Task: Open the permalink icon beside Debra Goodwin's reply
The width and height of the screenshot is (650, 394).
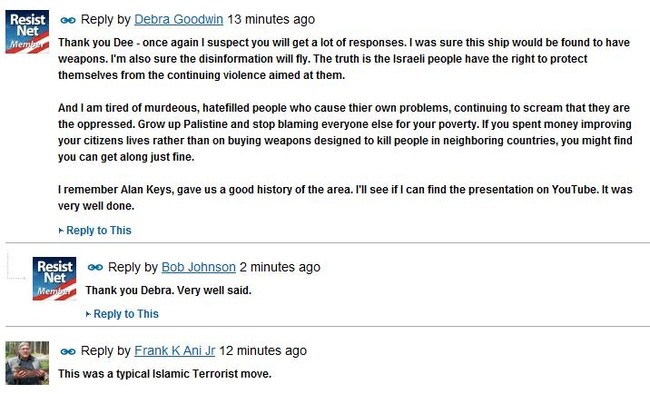Action: [x=68, y=20]
